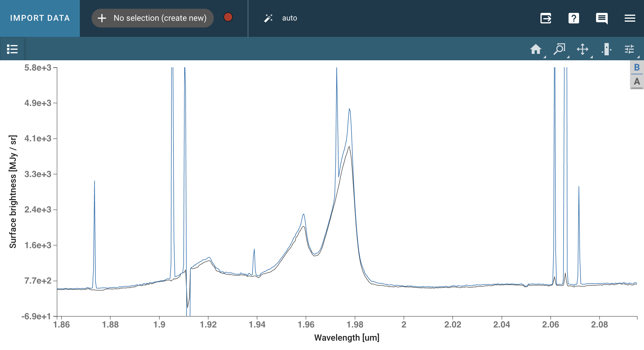Toggle layer B in viewer legend
This screenshot has height=350, width=644.
[x=637, y=67]
